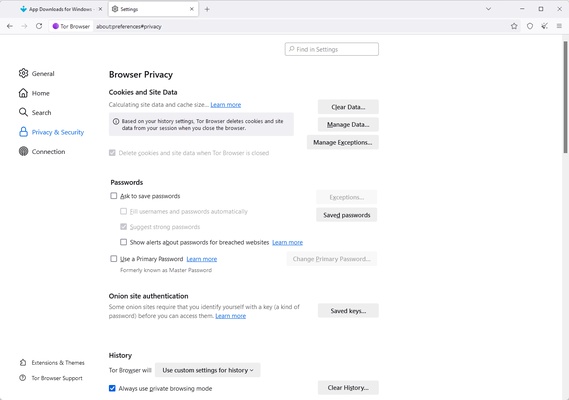This screenshot has width=569, height=400.
Task: Click the Search magnifier icon in sidebar
Action: [x=23, y=112]
